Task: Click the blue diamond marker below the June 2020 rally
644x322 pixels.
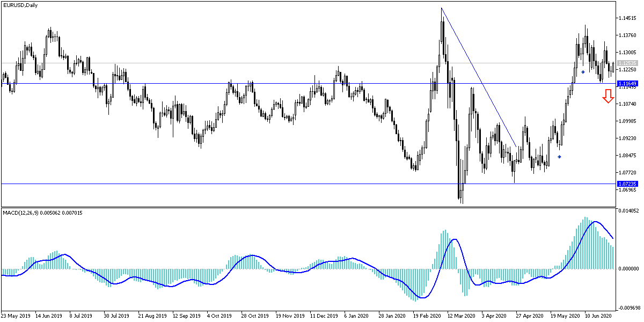Action: click(583, 72)
